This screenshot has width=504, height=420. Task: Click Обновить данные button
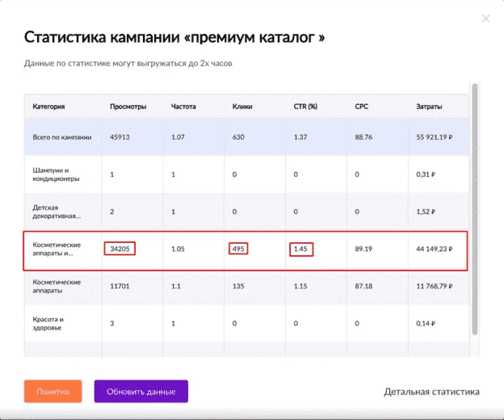coord(141,392)
